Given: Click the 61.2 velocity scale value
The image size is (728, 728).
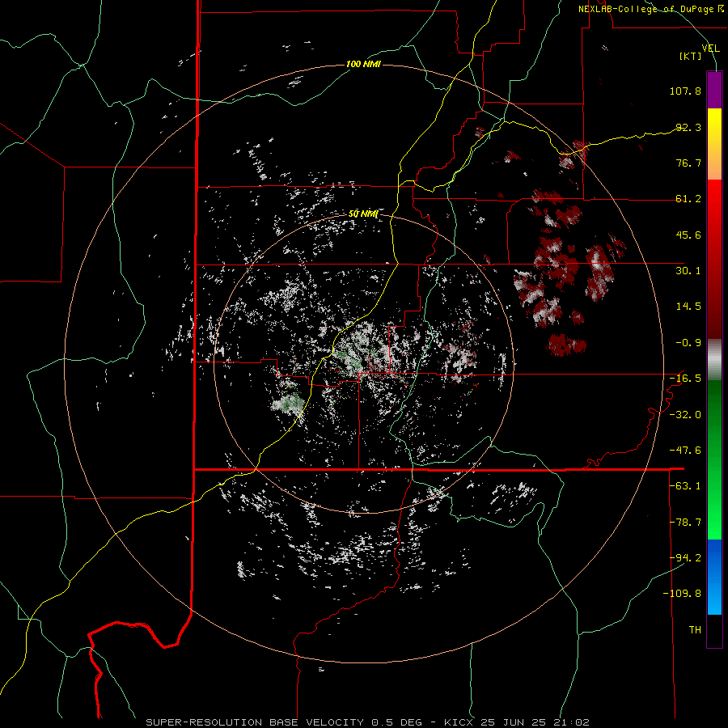Looking at the screenshot, I should [x=688, y=199].
